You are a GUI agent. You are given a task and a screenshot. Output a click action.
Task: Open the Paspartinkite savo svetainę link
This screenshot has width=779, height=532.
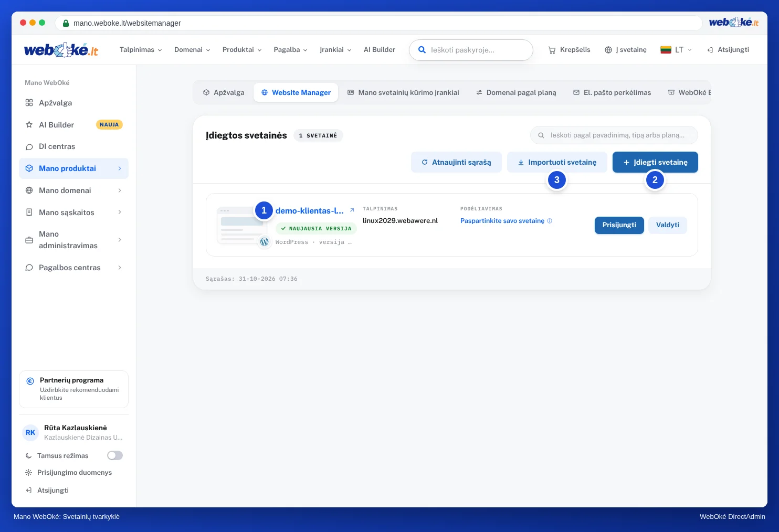pos(502,221)
